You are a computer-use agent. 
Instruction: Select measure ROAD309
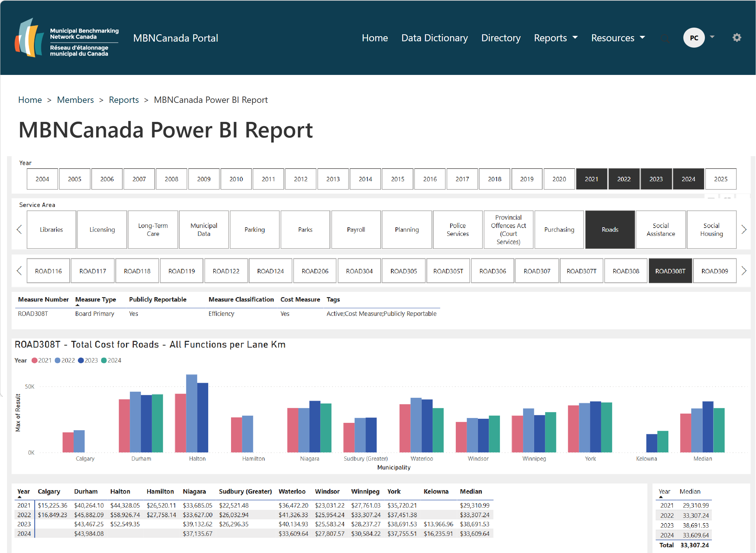pyautogui.click(x=715, y=271)
